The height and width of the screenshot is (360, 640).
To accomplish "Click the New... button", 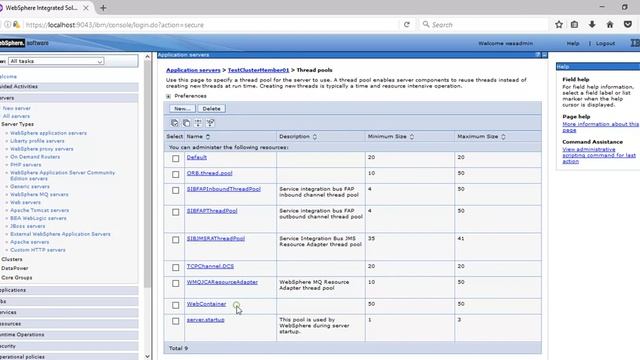I will pyautogui.click(x=182, y=109).
